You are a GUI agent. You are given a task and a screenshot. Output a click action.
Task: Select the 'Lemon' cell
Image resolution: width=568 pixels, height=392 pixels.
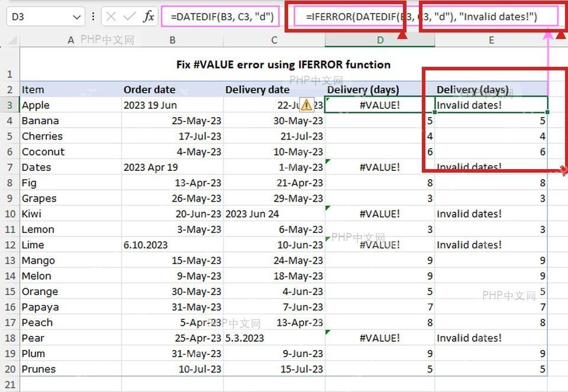70,229
